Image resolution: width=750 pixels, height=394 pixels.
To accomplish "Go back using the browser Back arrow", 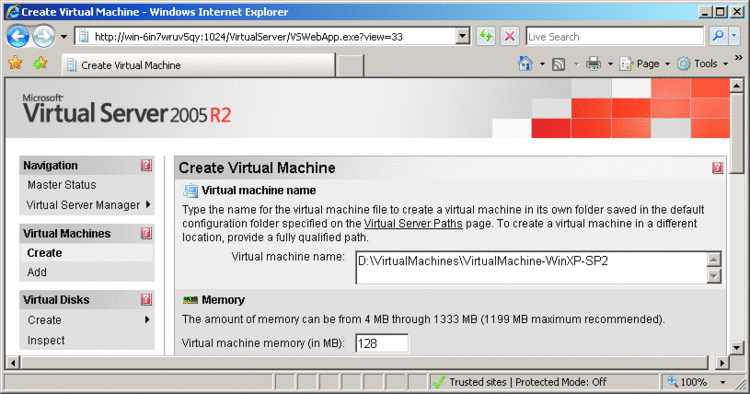I will (x=18, y=37).
